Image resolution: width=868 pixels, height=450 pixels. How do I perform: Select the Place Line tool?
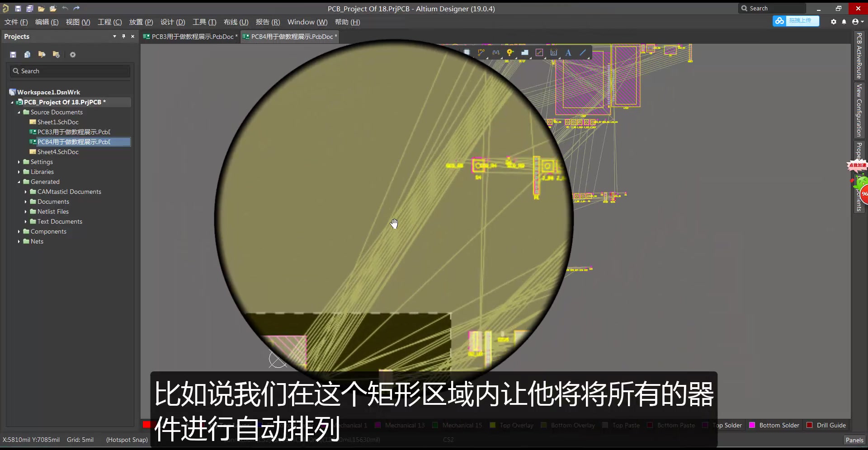tap(583, 52)
